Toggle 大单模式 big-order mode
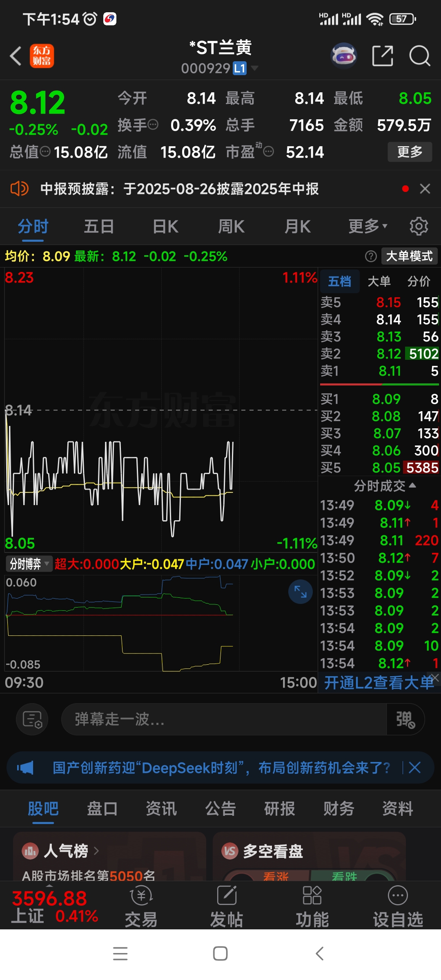The image size is (441, 980). coord(409,256)
